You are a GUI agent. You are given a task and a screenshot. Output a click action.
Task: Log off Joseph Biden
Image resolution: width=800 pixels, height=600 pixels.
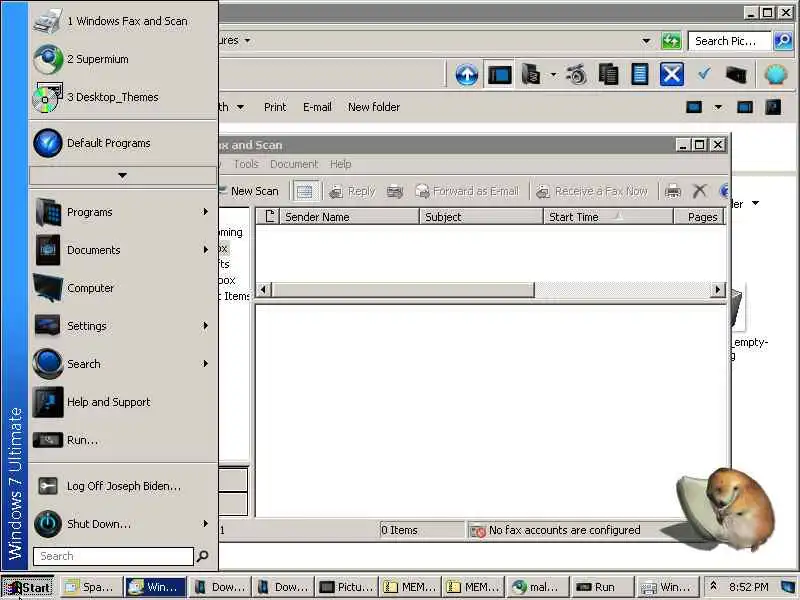(x=123, y=486)
